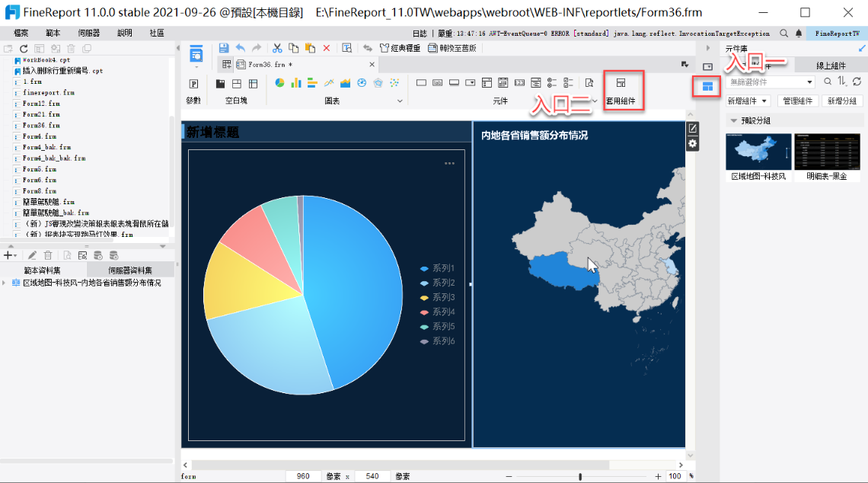Viewport: 868px width, 483px height.
Task: Expand the 区域地图 dataset tree node
Action: coord(5,283)
